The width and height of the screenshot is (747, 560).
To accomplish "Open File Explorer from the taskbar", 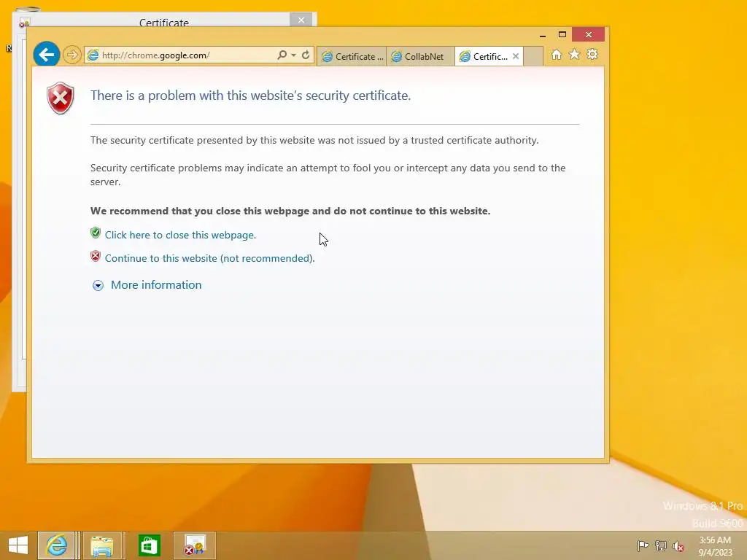I will tap(102, 545).
